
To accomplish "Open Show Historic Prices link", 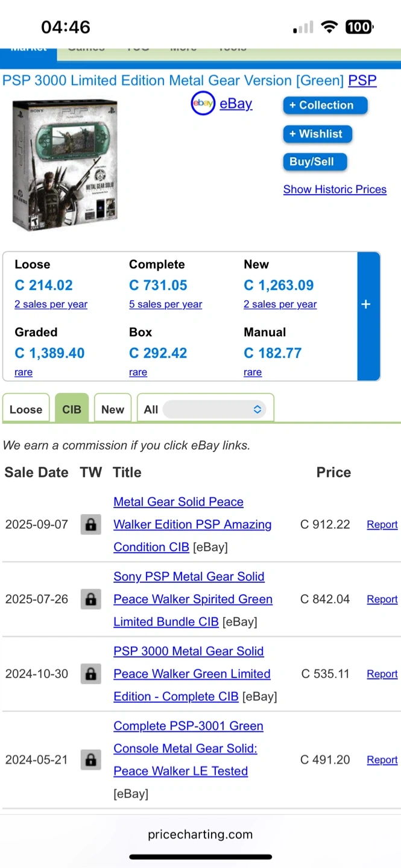I will (335, 189).
